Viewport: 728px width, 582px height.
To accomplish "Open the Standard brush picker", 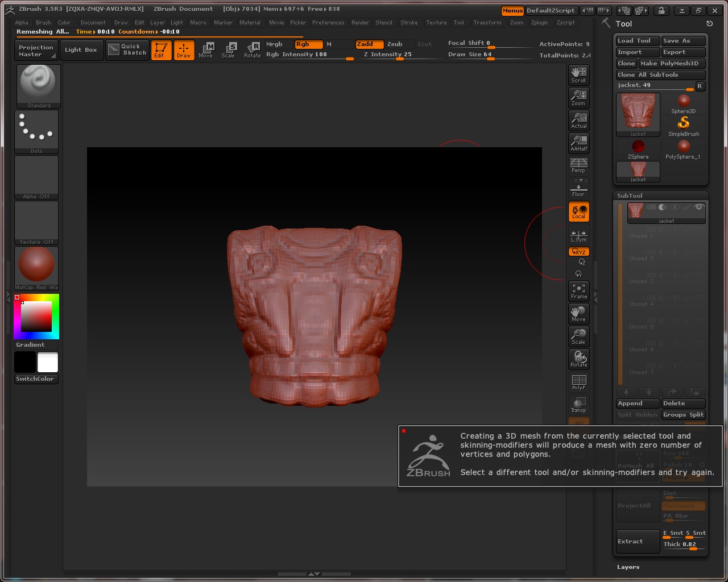I will tap(37, 86).
